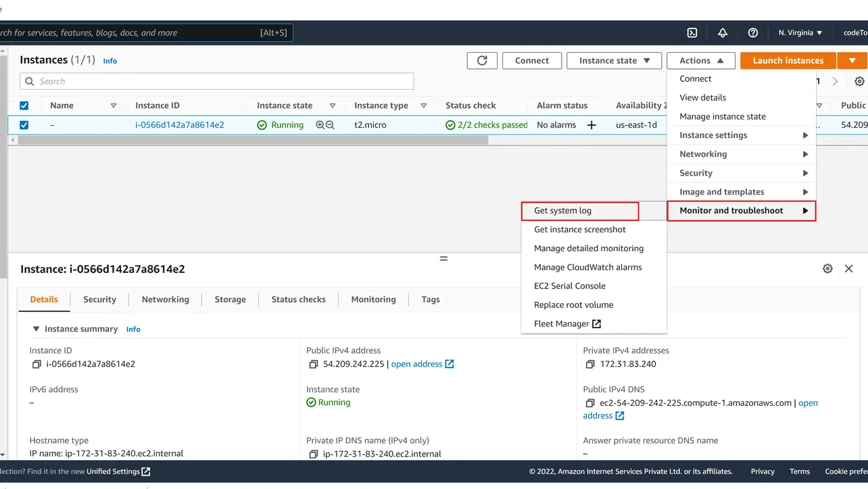This screenshot has width=868, height=489.
Task: Click the table horizontal scrollbar
Action: (x=253, y=140)
